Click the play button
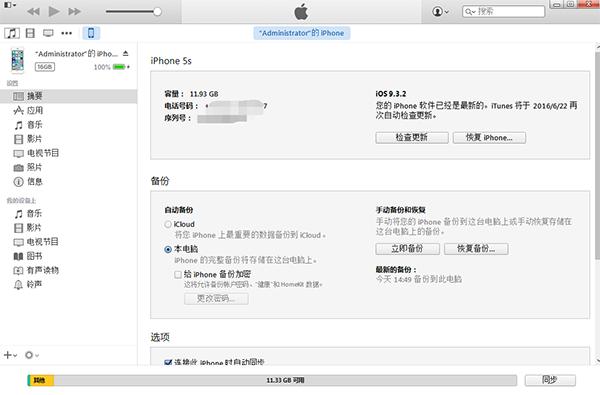 (54, 11)
